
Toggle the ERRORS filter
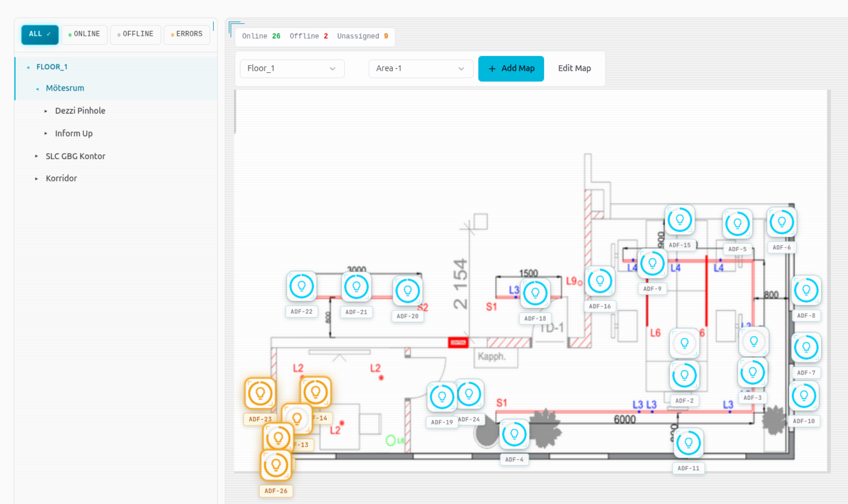point(187,34)
